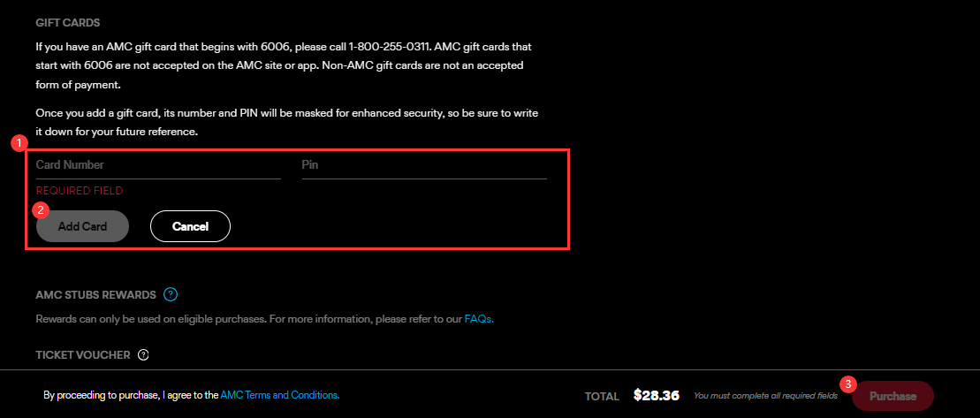The height and width of the screenshot is (418, 980).
Task: Click the Purchase button
Action: (x=893, y=396)
